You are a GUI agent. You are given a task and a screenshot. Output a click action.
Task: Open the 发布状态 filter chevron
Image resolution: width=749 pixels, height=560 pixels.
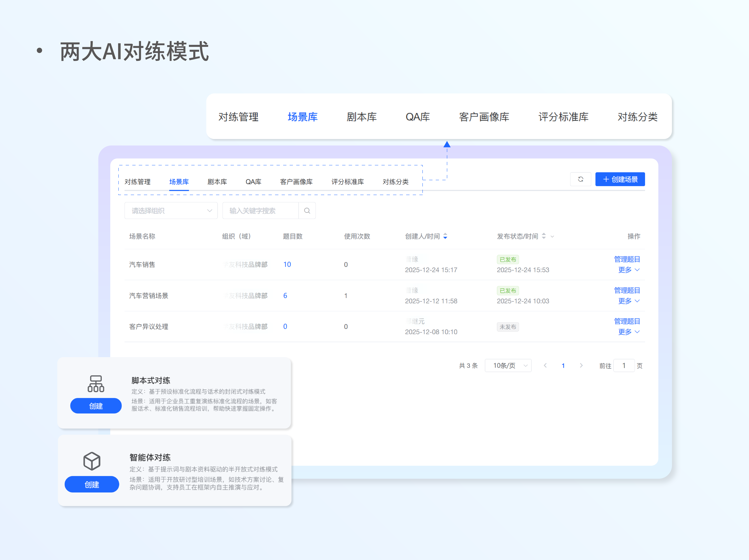coord(552,237)
